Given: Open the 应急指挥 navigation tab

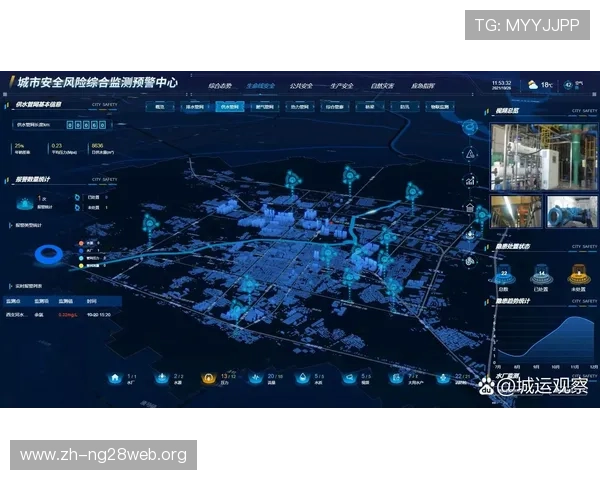Looking at the screenshot, I should [x=423, y=86].
